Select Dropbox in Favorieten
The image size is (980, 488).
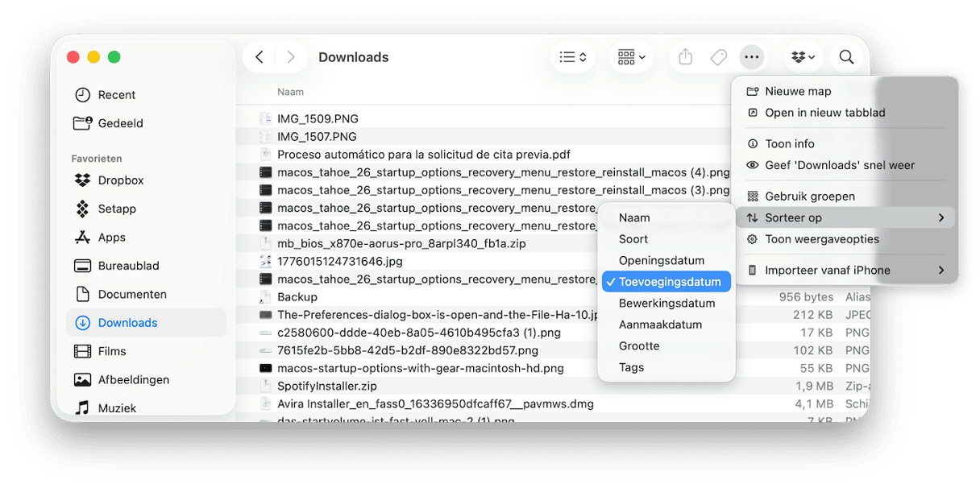[146, 180]
